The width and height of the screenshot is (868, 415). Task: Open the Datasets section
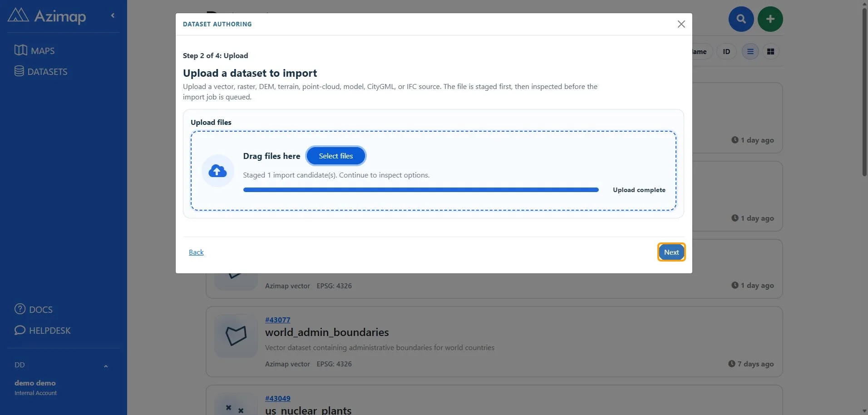(x=41, y=71)
